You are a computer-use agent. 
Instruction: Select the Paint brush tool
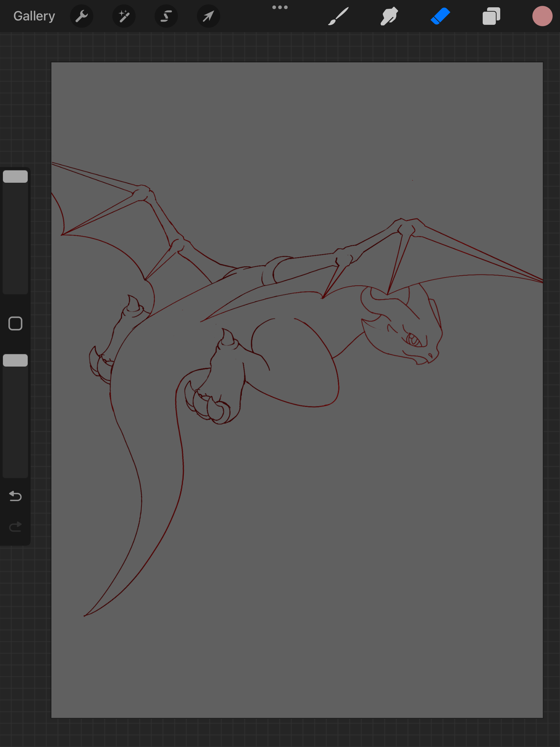click(338, 16)
